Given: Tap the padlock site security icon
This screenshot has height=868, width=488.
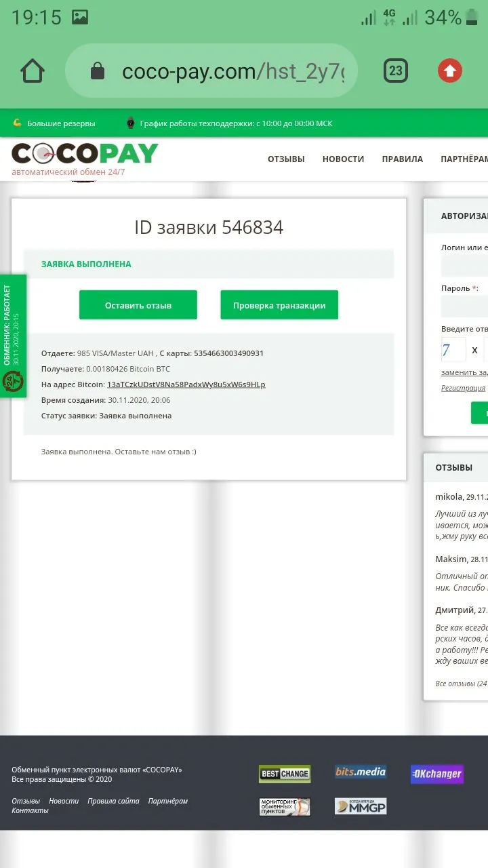Looking at the screenshot, I should click(98, 71).
